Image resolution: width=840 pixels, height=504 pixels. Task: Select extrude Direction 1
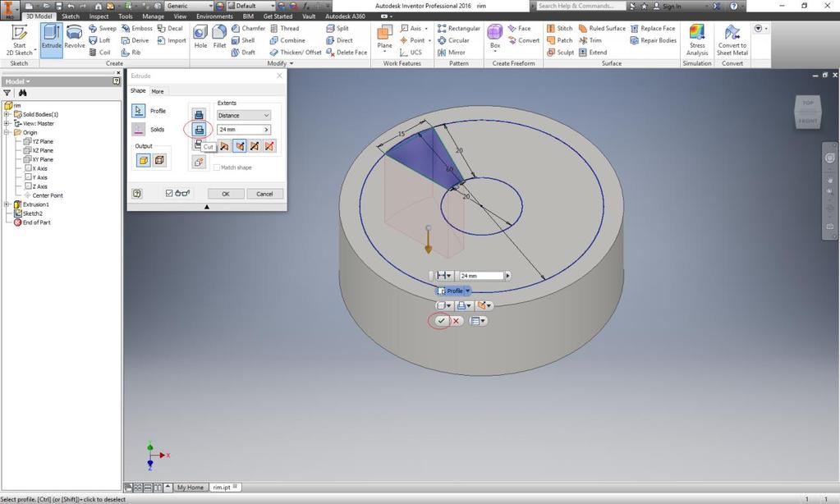224,145
